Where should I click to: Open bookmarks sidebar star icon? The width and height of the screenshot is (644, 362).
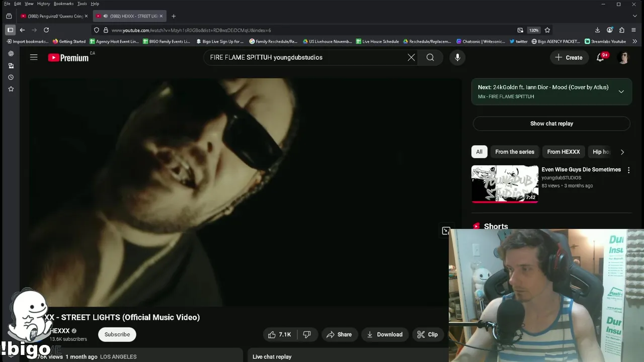pyautogui.click(x=11, y=89)
